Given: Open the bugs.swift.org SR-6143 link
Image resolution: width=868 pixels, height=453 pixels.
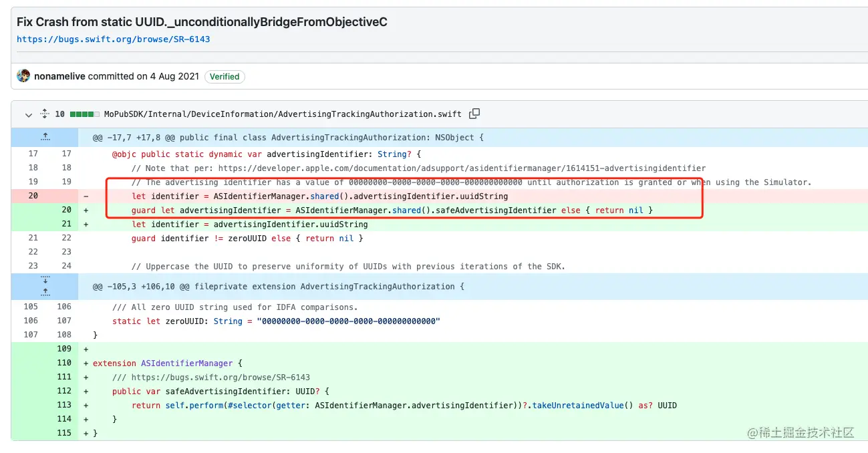Looking at the screenshot, I should tap(114, 39).
